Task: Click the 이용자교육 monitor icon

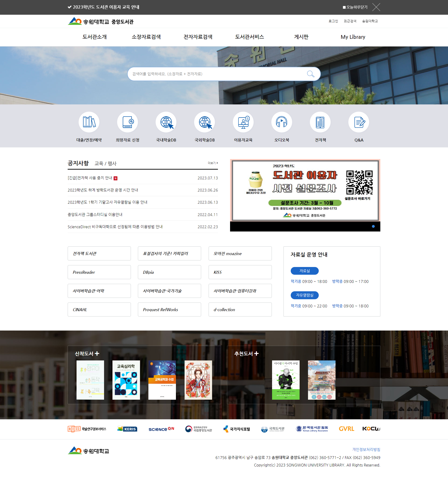Action: 243,122
